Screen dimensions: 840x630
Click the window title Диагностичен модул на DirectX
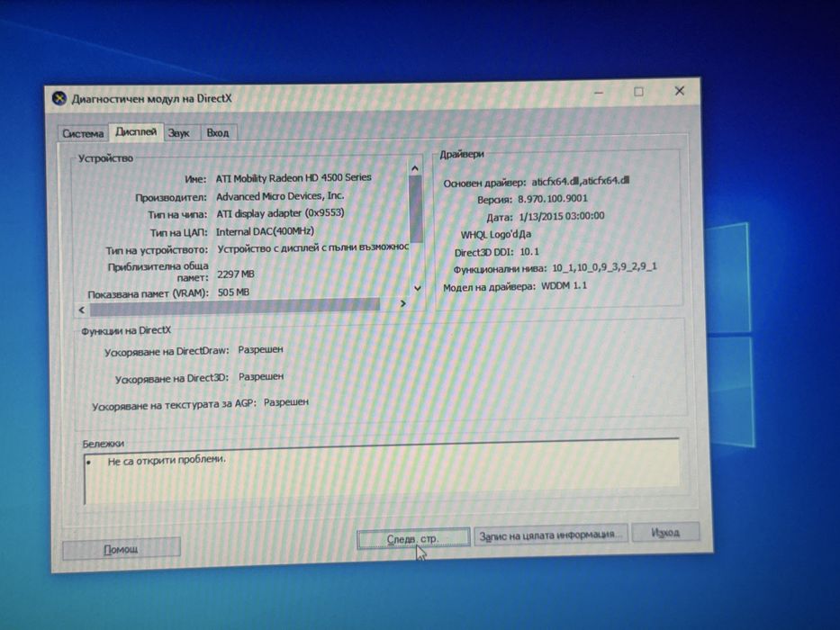(151, 99)
